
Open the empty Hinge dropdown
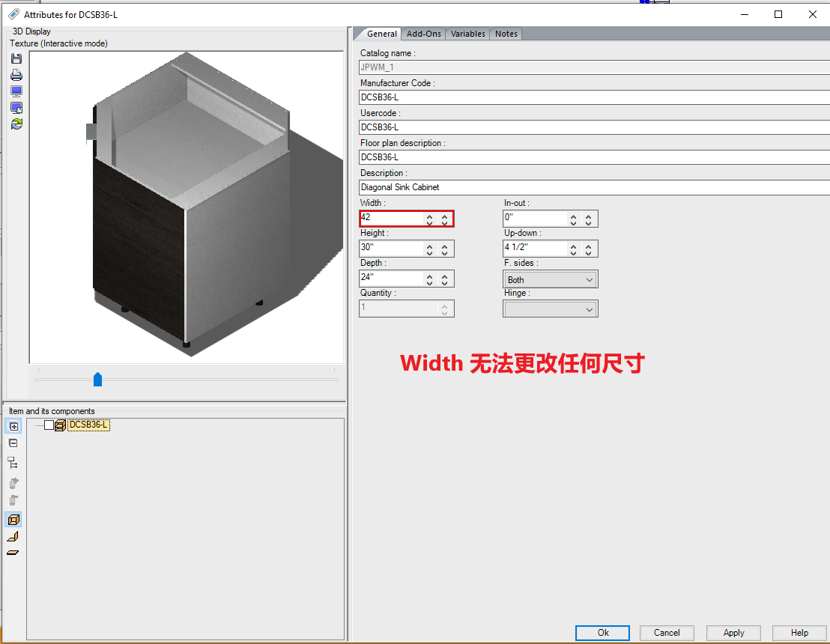(x=551, y=309)
